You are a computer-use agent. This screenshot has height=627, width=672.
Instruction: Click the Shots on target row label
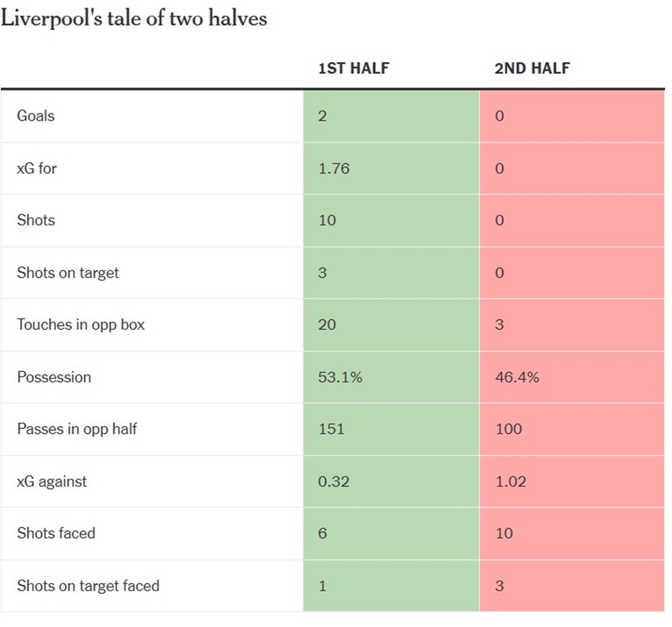[x=68, y=273]
